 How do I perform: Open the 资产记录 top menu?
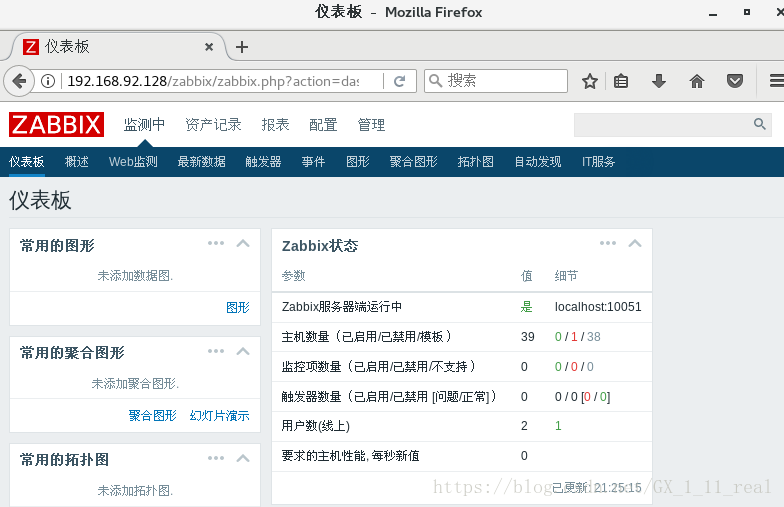click(x=214, y=124)
